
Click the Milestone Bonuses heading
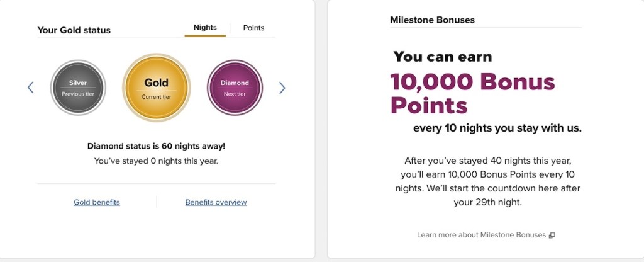click(432, 20)
